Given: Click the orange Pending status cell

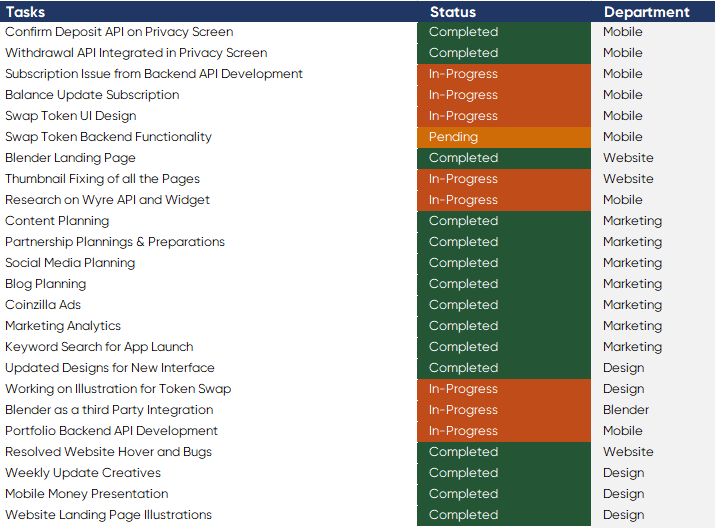Looking at the screenshot, I should (x=504, y=137).
